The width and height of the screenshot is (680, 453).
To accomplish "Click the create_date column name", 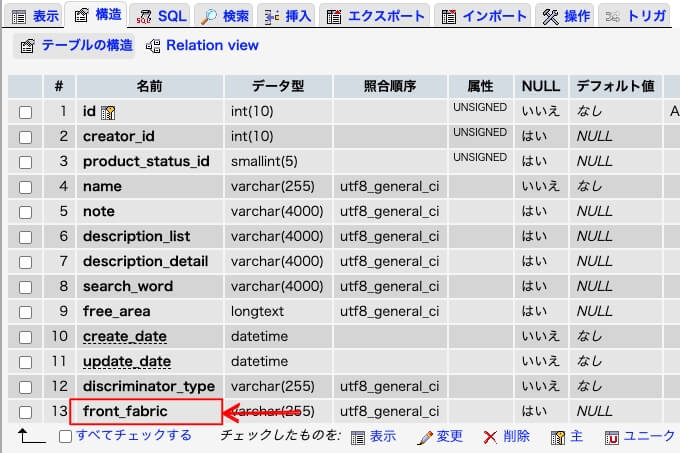I will (x=125, y=336).
